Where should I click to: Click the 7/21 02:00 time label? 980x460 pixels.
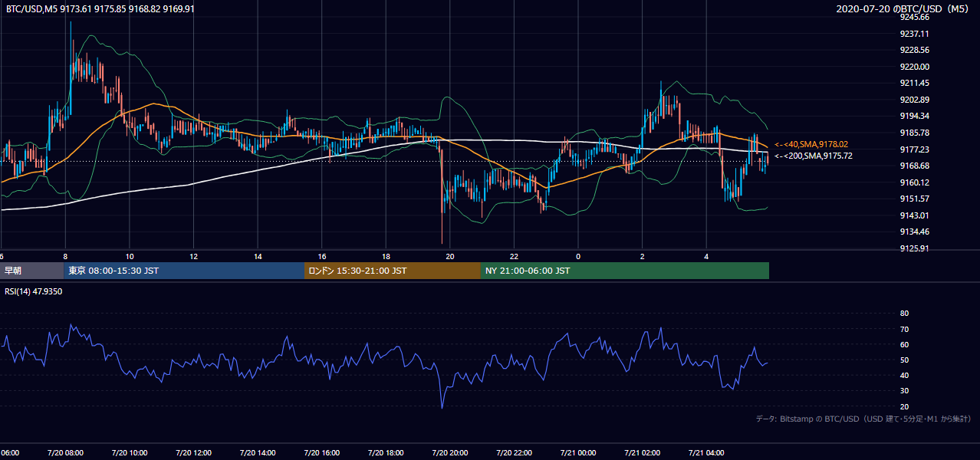coord(642,452)
